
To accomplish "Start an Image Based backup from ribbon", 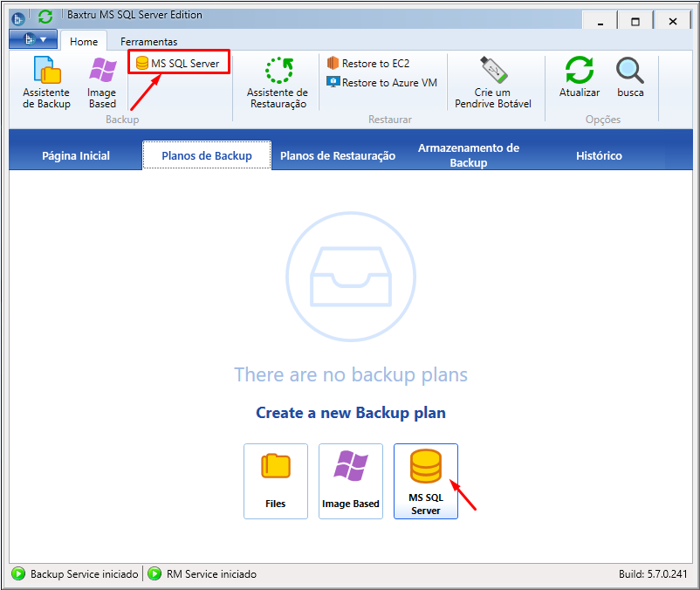I will pyautogui.click(x=102, y=83).
